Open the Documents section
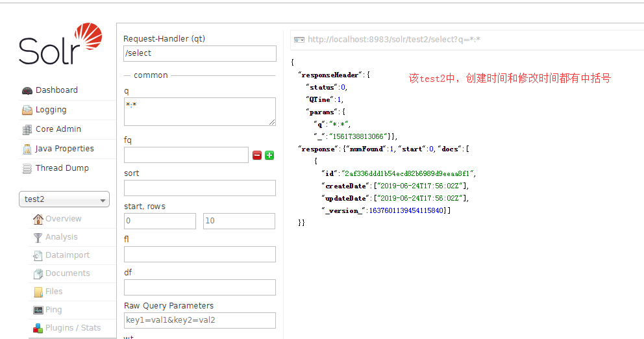Screen dimensions: 644x339 pyautogui.click(x=68, y=273)
